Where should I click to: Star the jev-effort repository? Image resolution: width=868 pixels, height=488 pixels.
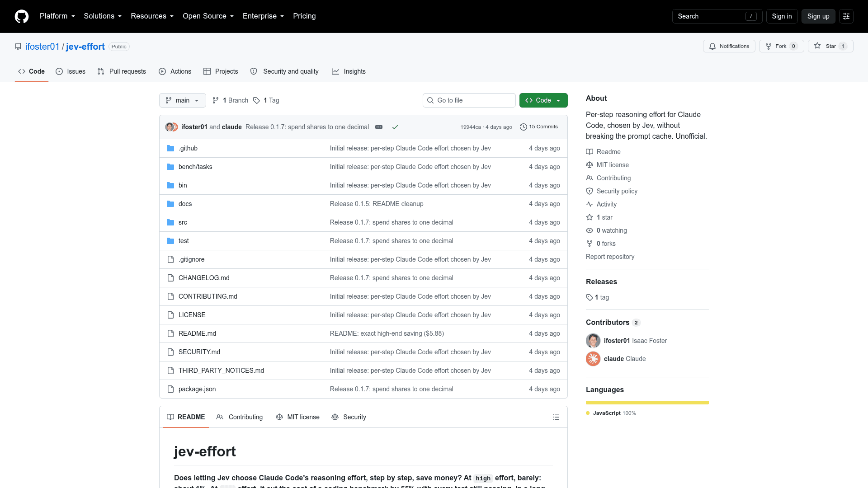coord(830,46)
